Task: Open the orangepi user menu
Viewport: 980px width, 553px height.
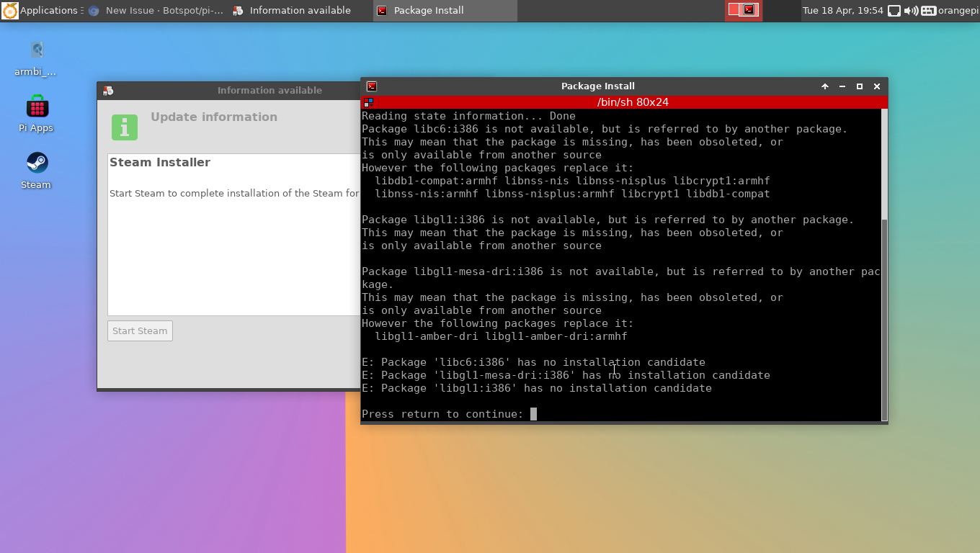Action: [x=958, y=10]
